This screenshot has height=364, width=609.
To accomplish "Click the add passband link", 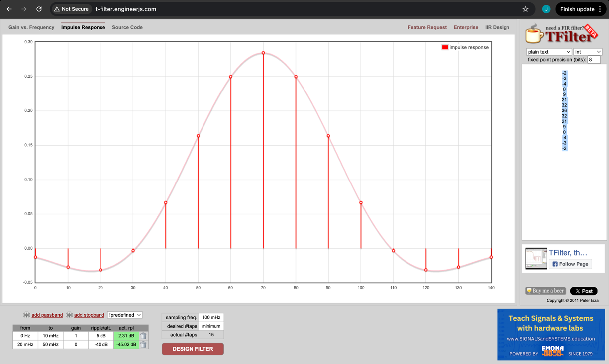I will pyautogui.click(x=47, y=315).
